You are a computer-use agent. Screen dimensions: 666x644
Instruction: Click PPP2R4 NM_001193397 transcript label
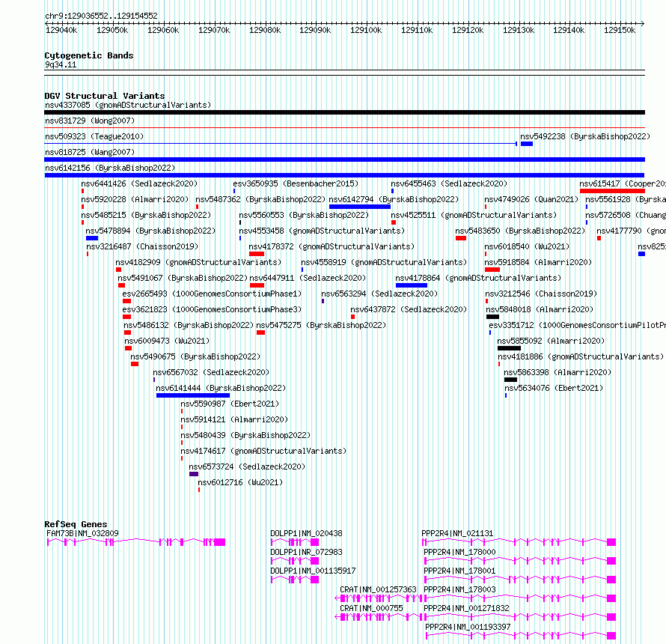(468, 627)
